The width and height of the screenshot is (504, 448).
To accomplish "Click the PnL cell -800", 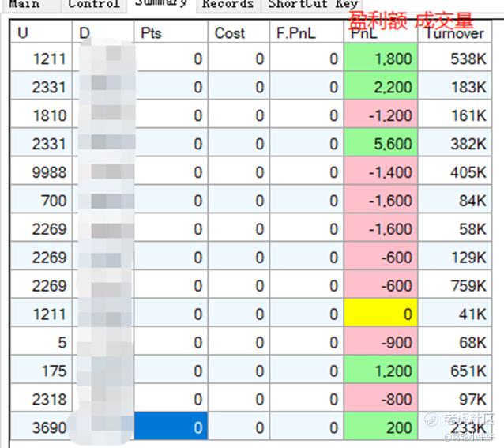I will click(381, 397).
